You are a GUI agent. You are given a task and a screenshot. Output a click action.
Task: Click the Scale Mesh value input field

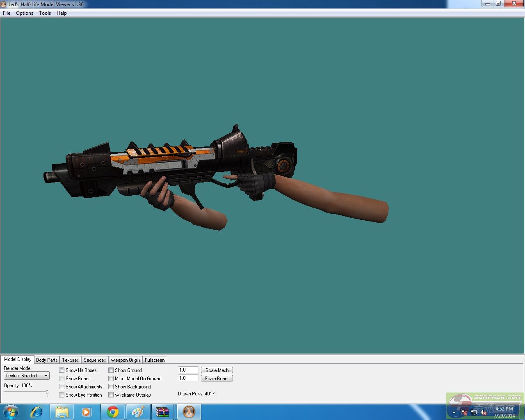pyautogui.click(x=188, y=370)
